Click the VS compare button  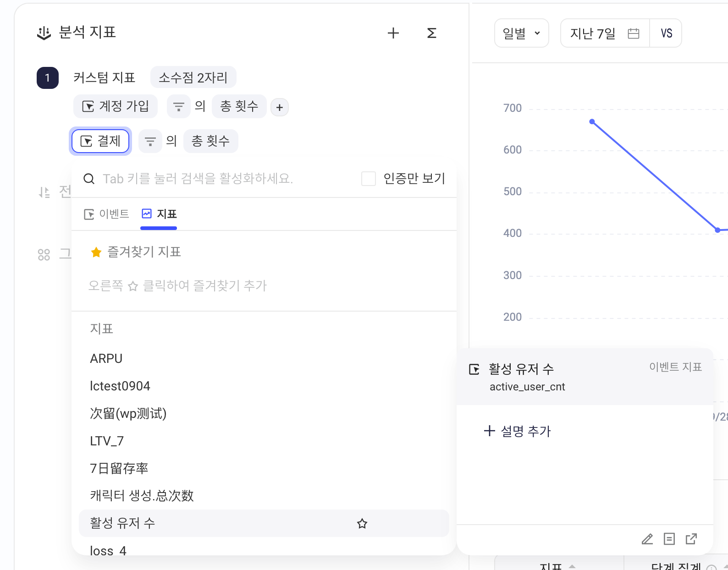(x=666, y=33)
